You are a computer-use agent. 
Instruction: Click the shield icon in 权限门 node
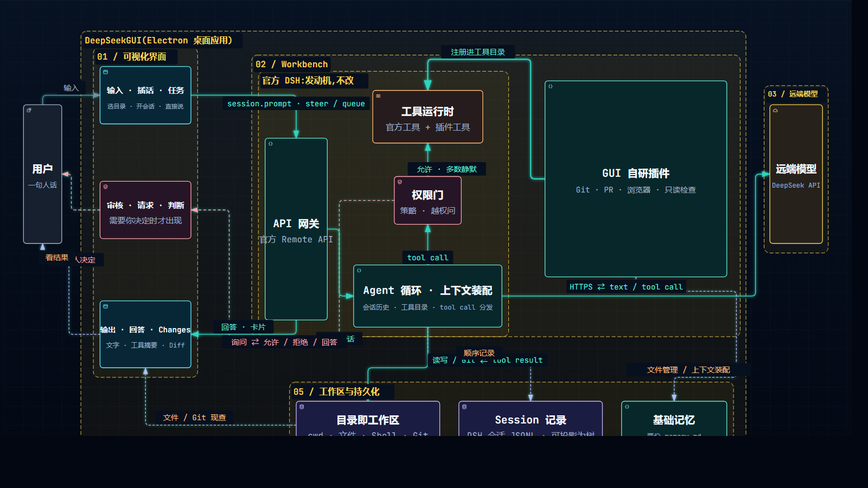[400, 182]
